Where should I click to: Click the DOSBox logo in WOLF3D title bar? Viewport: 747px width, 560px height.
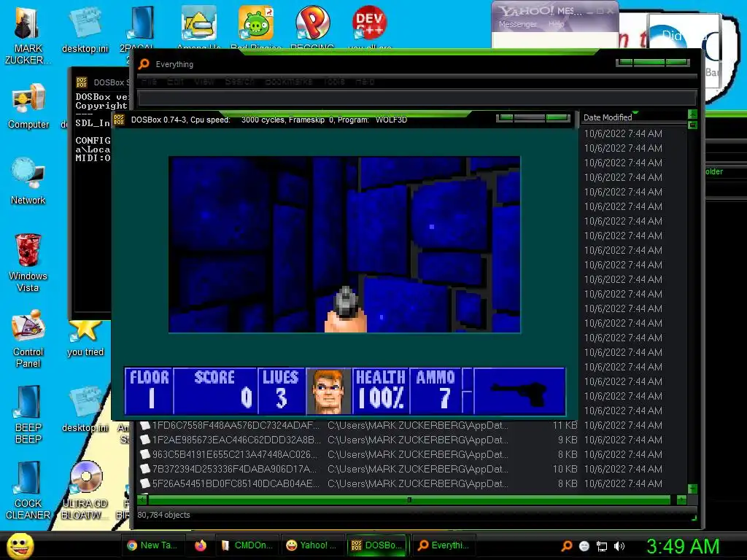tap(119, 120)
